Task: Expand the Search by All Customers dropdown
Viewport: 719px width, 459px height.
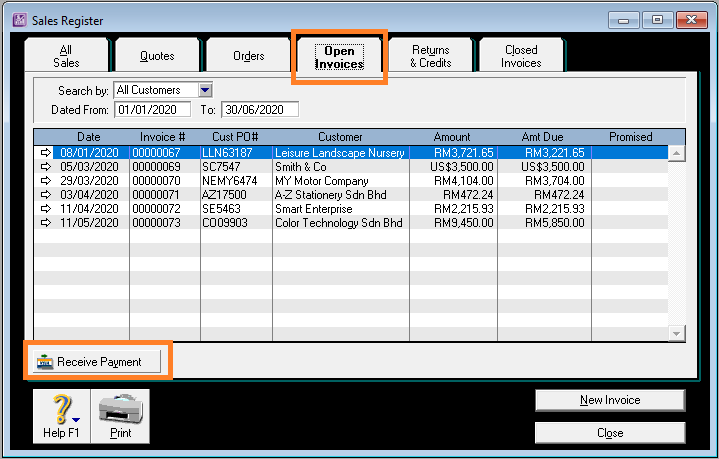Action: (205, 90)
